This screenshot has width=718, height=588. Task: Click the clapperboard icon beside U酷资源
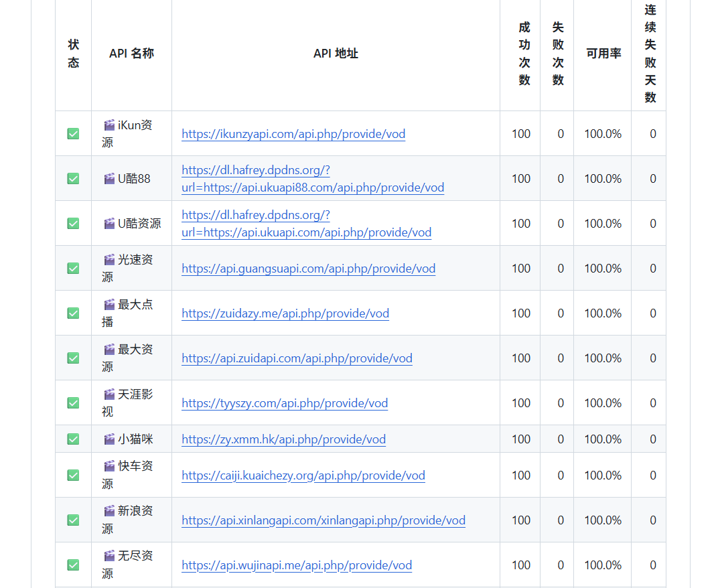coord(109,224)
